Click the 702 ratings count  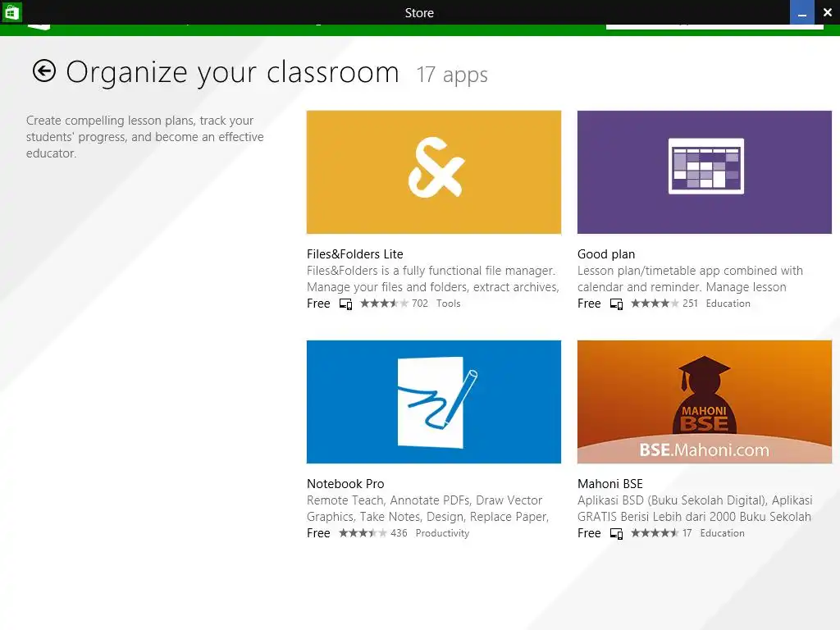(420, 304)
